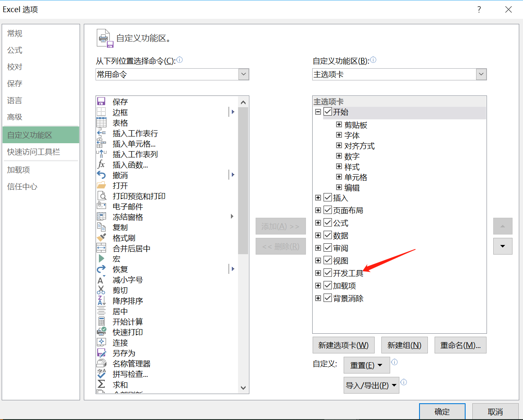Uncheck the 数据 tab checkbox
This screenshot has height=420, width=523.
click(328, 235)
